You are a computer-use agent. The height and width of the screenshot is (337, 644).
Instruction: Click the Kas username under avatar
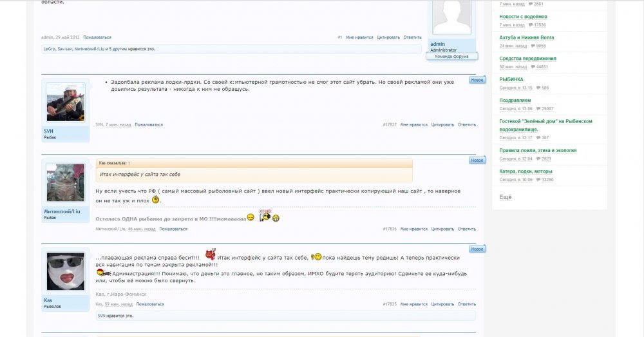(x=48, y=300)
